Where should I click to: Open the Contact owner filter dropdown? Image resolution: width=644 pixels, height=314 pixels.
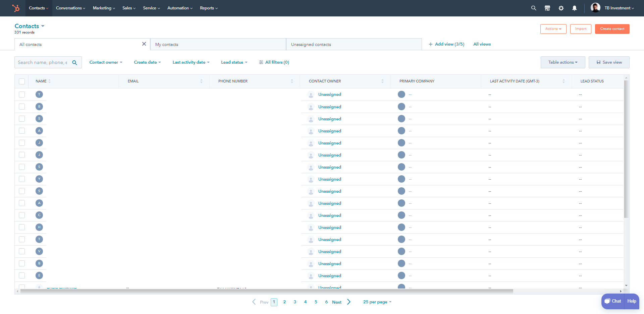pos(106,62)
